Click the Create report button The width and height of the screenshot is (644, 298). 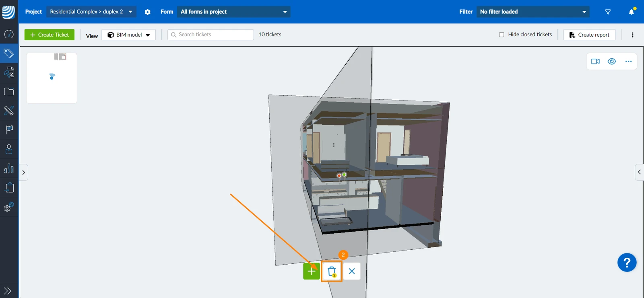[589, 35]
